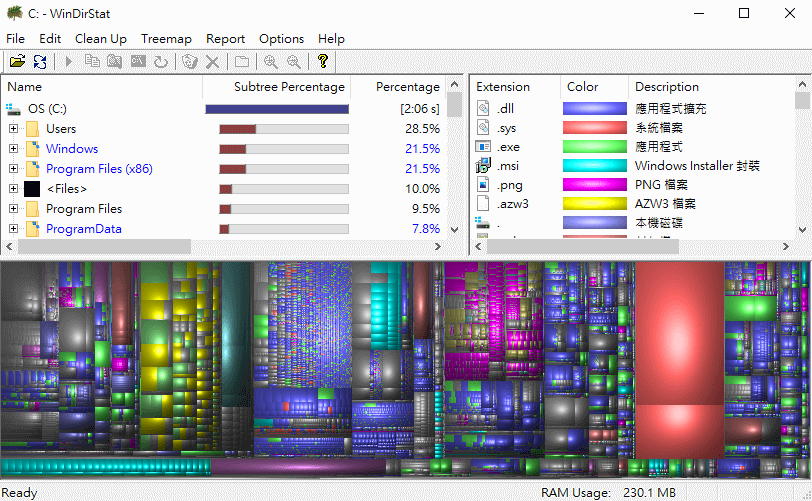
Task: Open the File menu
Action: coord(15,39)
